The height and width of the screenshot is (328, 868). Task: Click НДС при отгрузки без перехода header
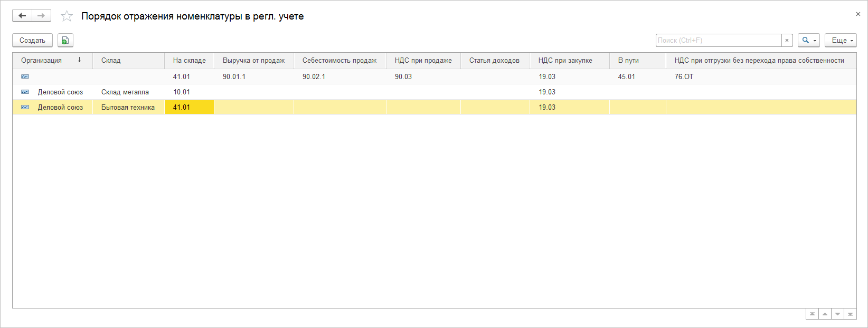(x=761, y=60)
